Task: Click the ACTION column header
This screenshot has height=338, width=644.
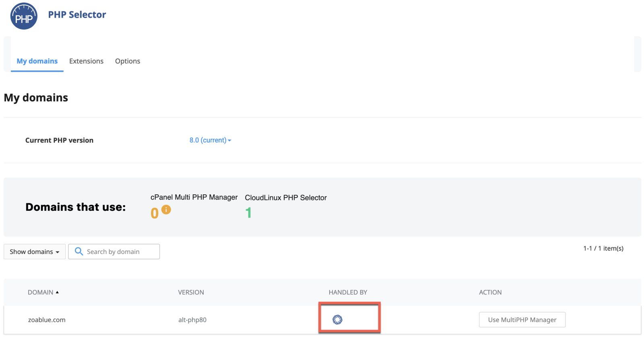Action: point(490,293)
